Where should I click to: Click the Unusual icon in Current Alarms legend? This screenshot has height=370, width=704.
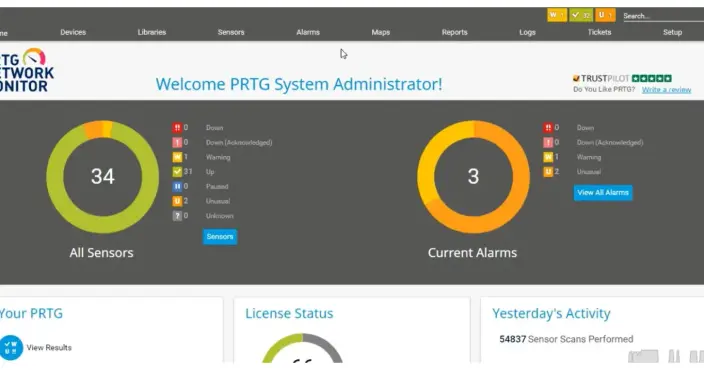click(548, 172)
